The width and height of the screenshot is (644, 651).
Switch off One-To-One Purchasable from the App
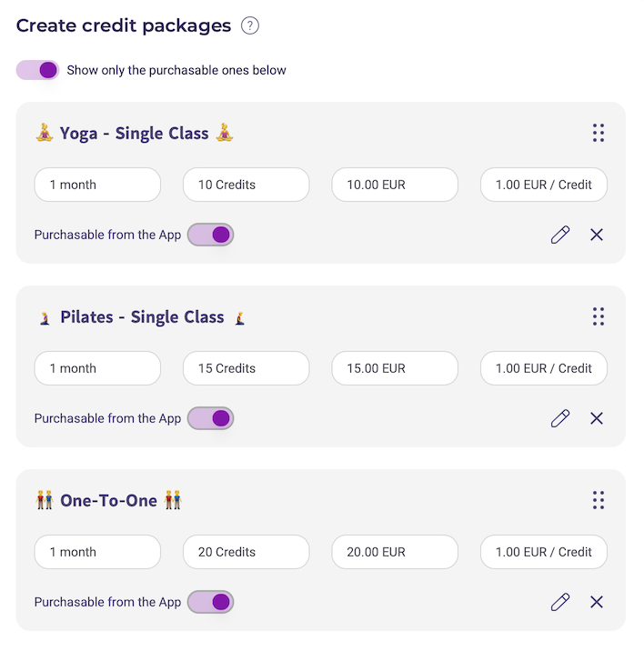[x=211, y=602]
